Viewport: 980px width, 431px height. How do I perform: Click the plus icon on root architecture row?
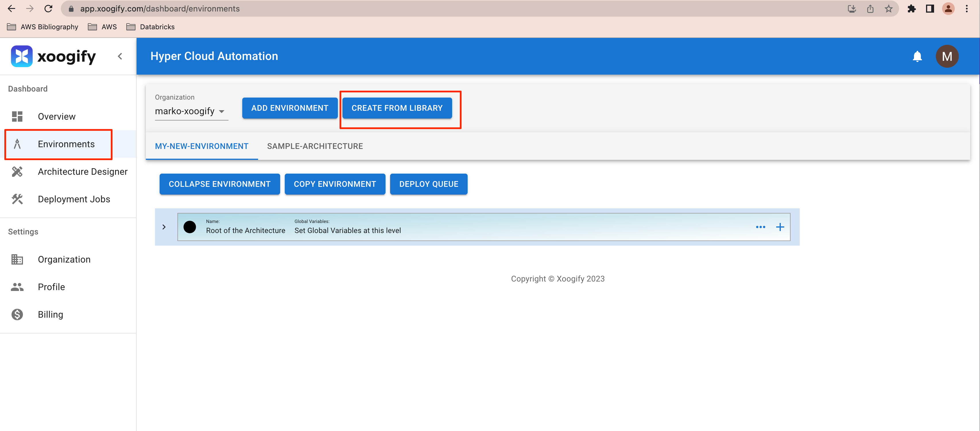(780, 227)
